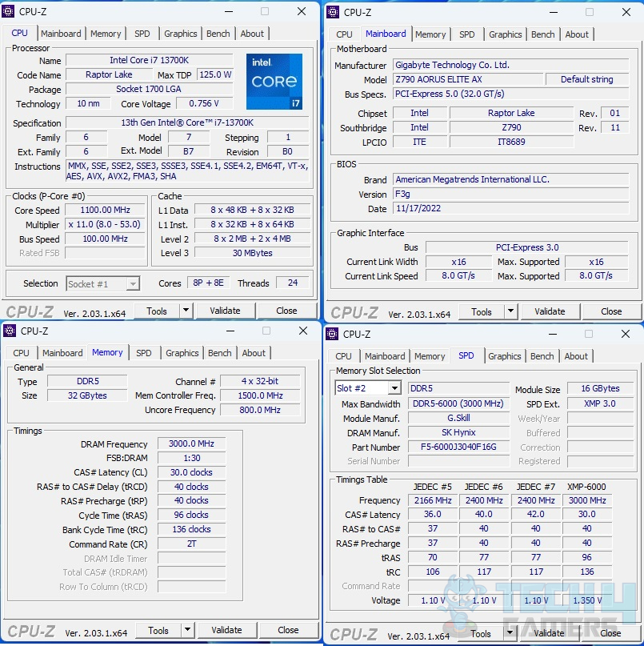Click the Close button in the Memory-tab window
Screen dimensions: 644x646
click(288, 630)
